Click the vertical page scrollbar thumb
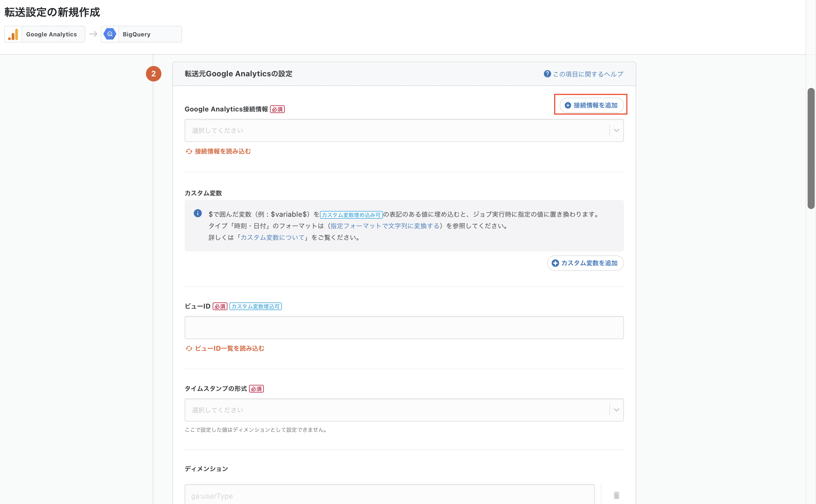This screenshot has width=816, height=504. (811, 148)
